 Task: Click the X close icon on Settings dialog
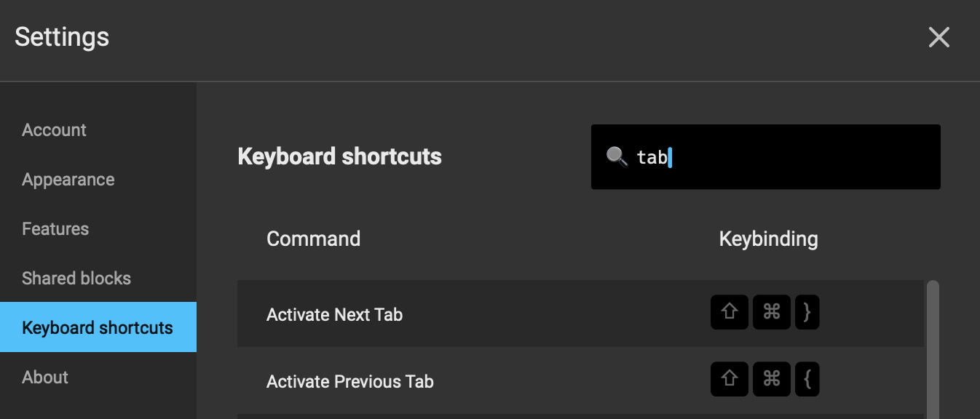938,37
